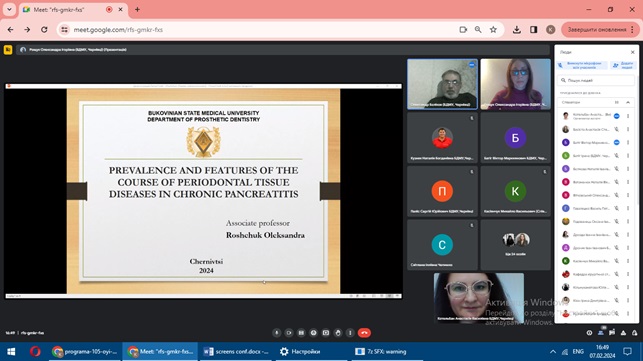Open the zoom magnifier icon in address bar
This screenshot has width=643, height=361.
point(478,30)
